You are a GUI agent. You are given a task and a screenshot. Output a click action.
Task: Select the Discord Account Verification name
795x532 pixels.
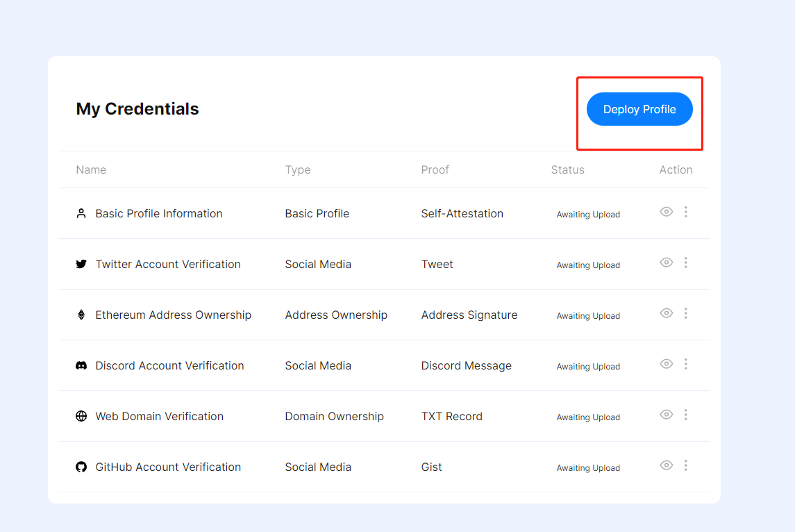point(169,365)
